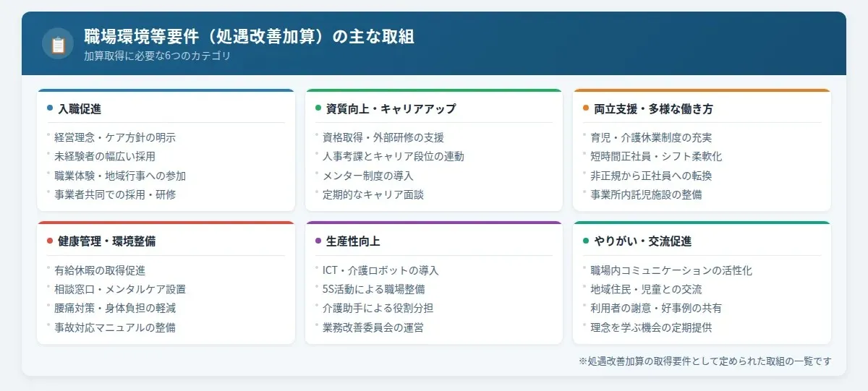Click the title 職場環境等要件（処遇改善加算）の主な取組
868x391 pixels.
(249, 36)
